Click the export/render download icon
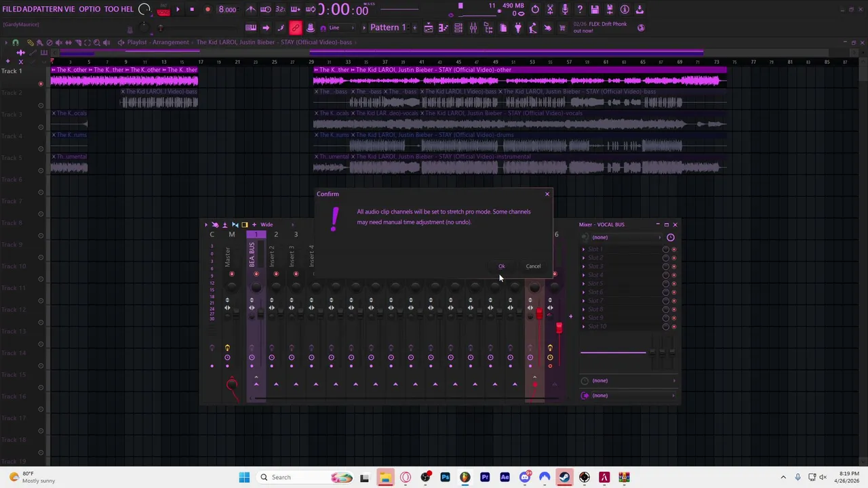 pyautogui.click(x=639, y=9)
